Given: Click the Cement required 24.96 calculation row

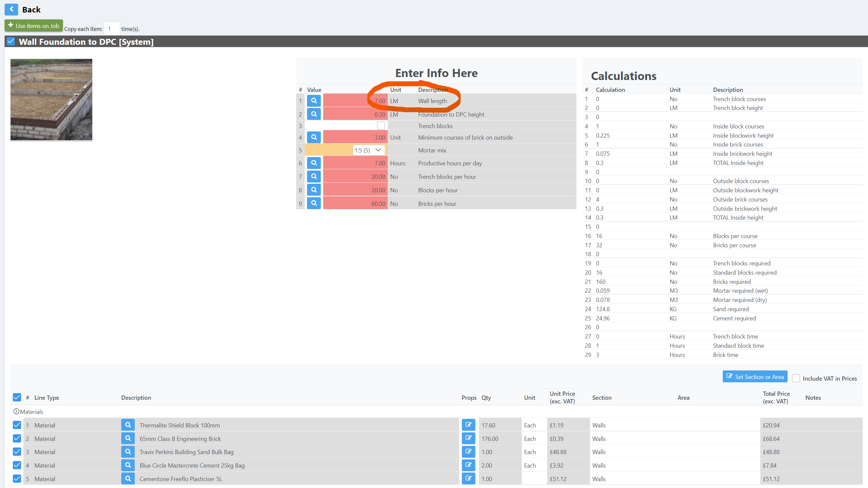Looking at the screenshot, I should coord(722,318).
